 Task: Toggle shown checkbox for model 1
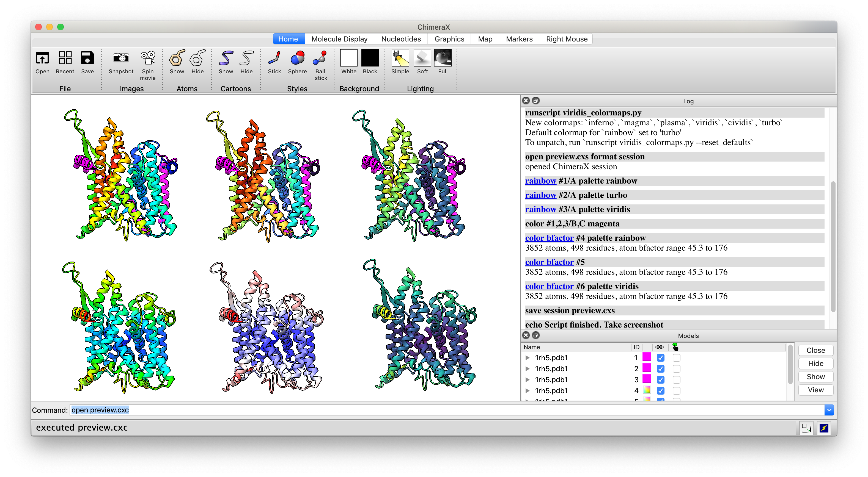tap(660, 357)
